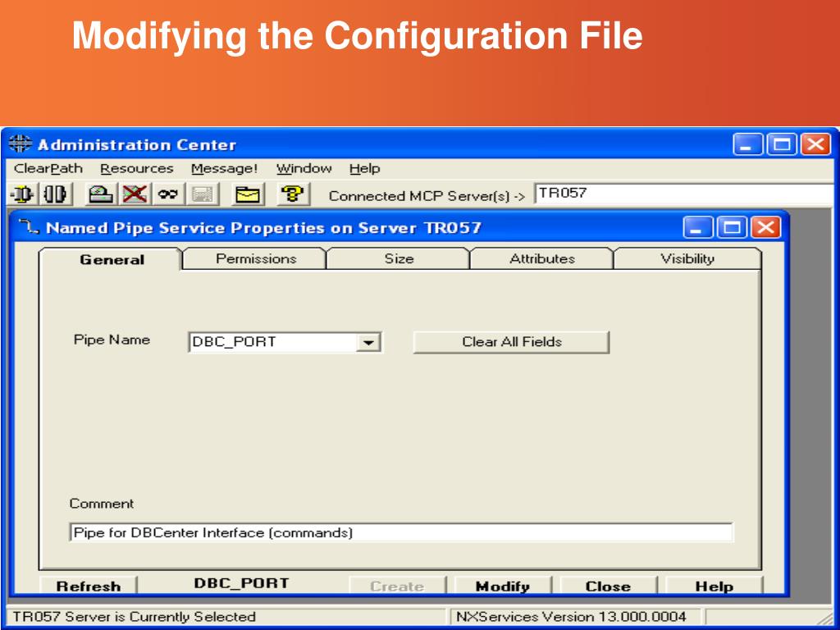Click the greyed-out calculator toolbar icon
The image size is (840, 630).
coord(202,194)
